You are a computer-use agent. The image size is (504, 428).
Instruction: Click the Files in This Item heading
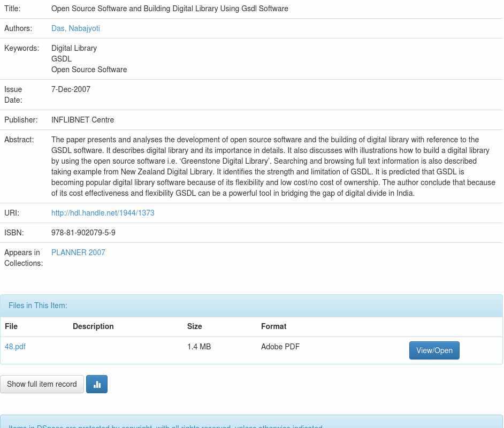tap(38, 305)
